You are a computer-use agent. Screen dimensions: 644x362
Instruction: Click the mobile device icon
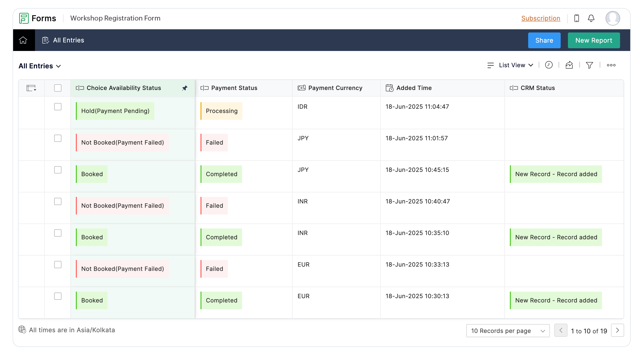coord(576,18)
